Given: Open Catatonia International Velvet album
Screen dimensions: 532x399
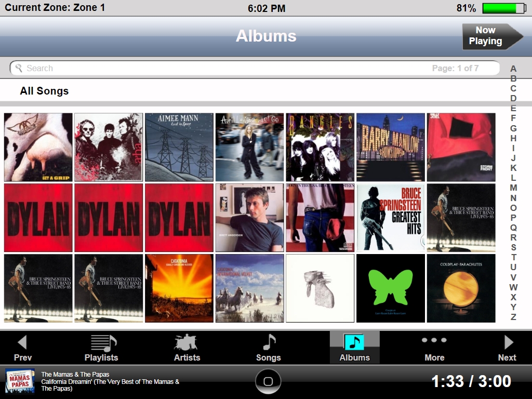Looking at the screenshot, I should [x=250, y=288].
